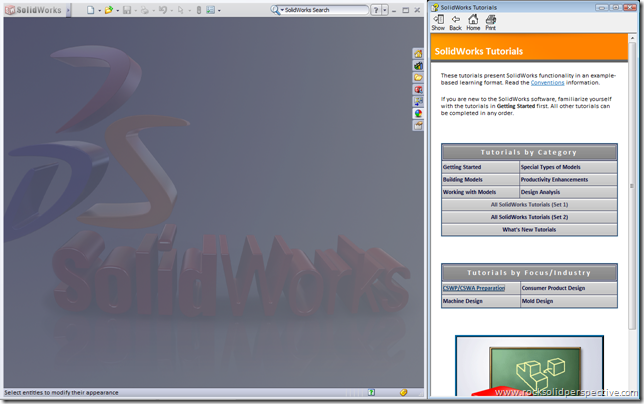Open the dropdown arrow beside Save icon
This screenshot has height=404, width=644.
136,10
